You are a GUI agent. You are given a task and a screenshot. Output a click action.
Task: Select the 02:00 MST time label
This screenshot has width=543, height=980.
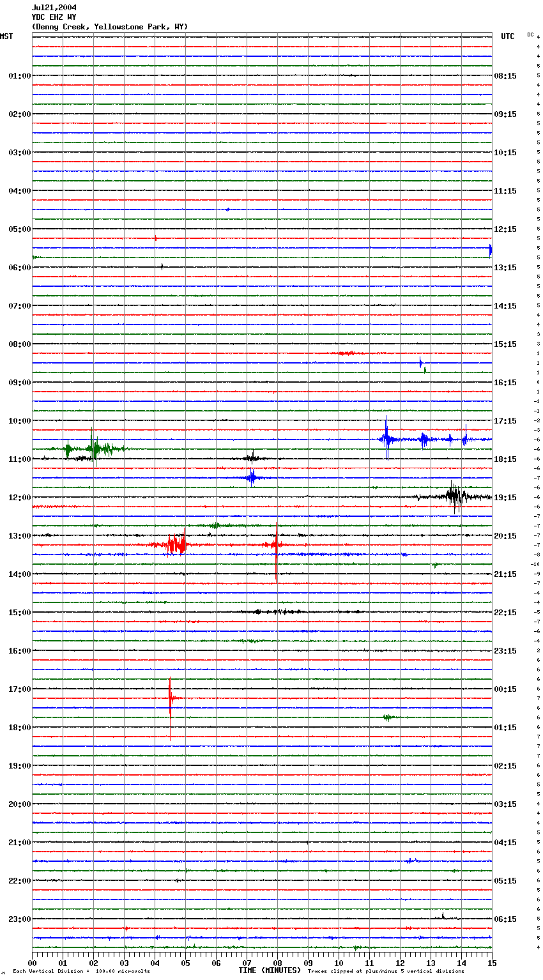click(20, 114)
